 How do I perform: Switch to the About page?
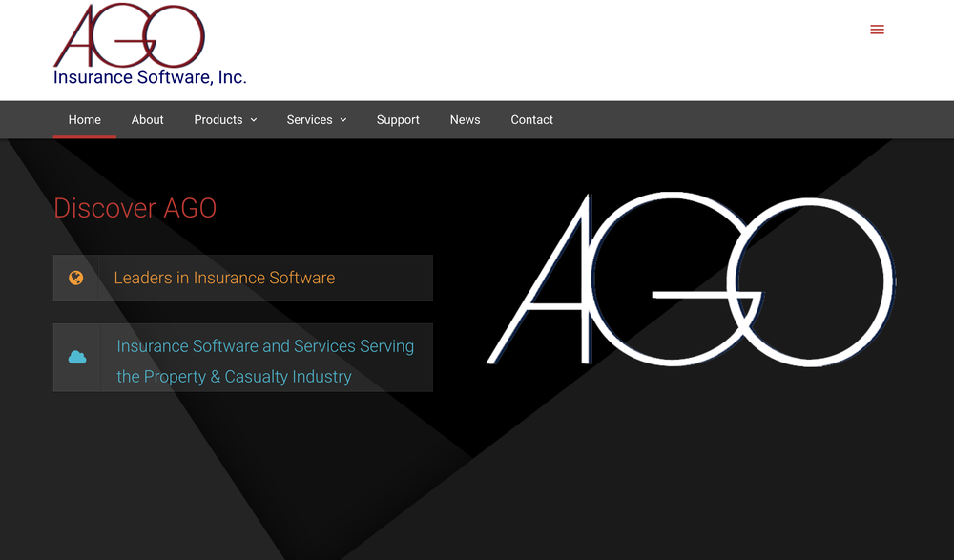147,119
